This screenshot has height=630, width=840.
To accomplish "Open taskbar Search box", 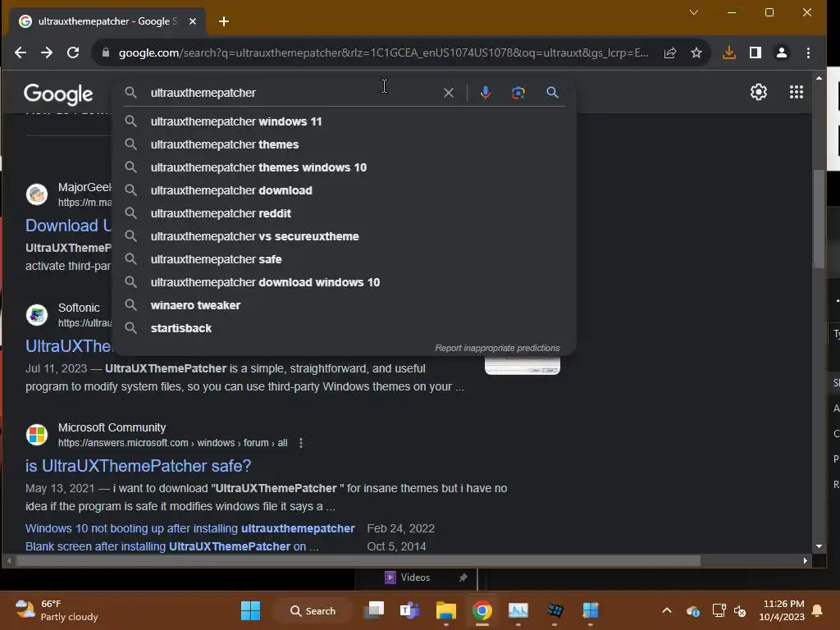I will coord(313,610).
